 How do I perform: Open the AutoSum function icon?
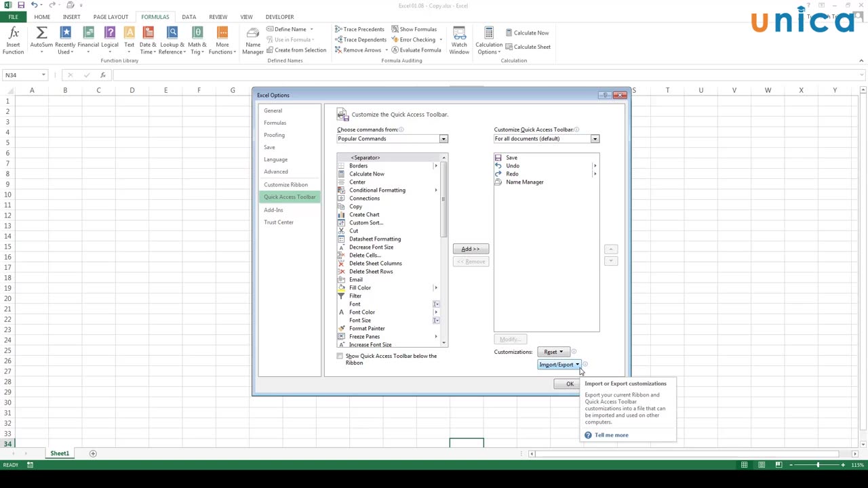tap(41, 41)
